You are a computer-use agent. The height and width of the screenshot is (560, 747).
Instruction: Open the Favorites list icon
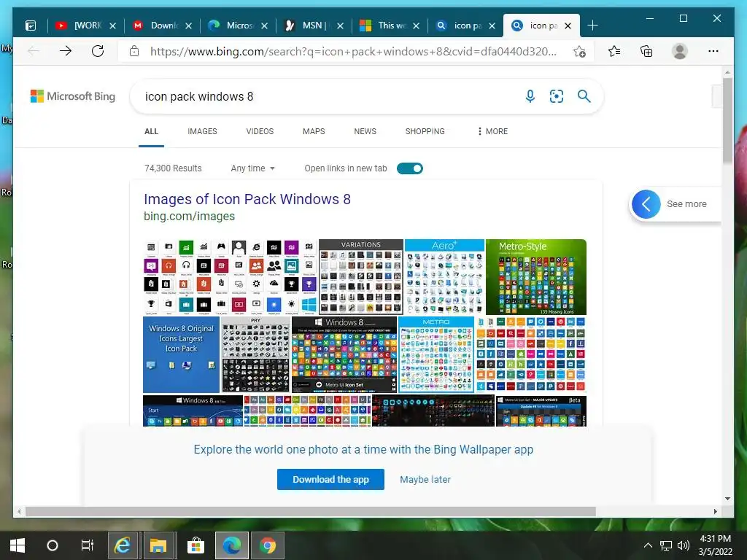(614, 51)
